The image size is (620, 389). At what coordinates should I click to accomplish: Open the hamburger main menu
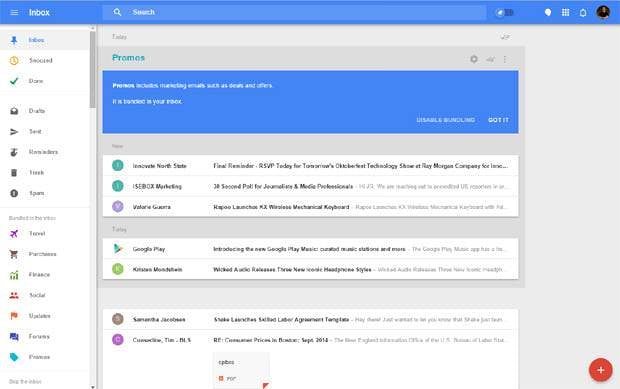(14, 13)
